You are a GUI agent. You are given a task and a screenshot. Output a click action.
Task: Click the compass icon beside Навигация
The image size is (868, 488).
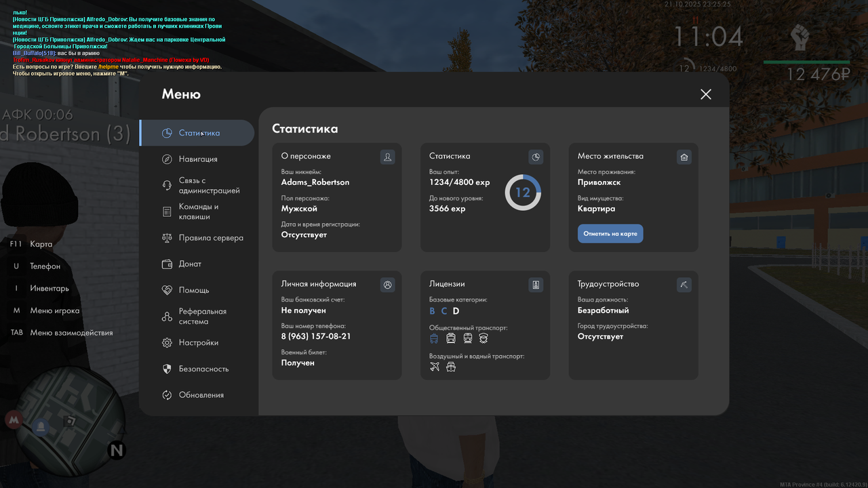coord(167,159)
